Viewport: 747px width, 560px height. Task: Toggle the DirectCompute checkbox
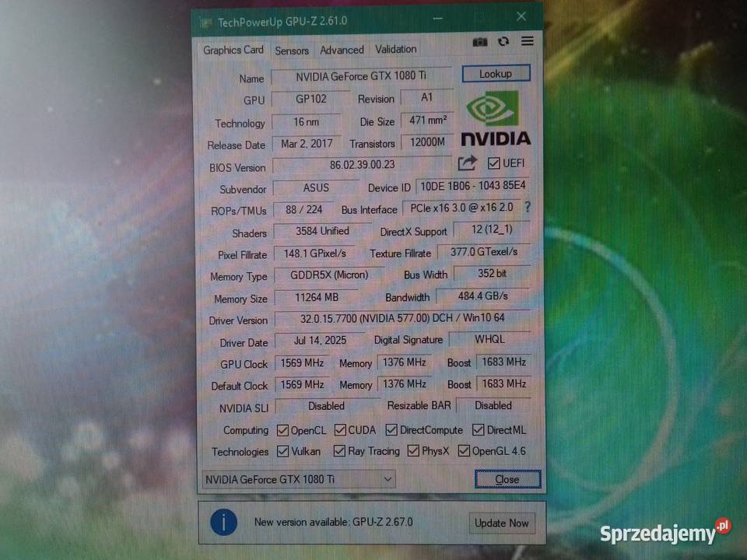click(391, 430)
